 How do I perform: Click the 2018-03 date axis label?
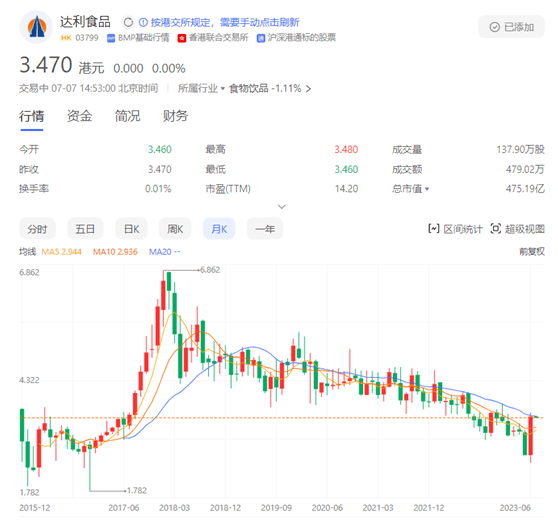174,508
